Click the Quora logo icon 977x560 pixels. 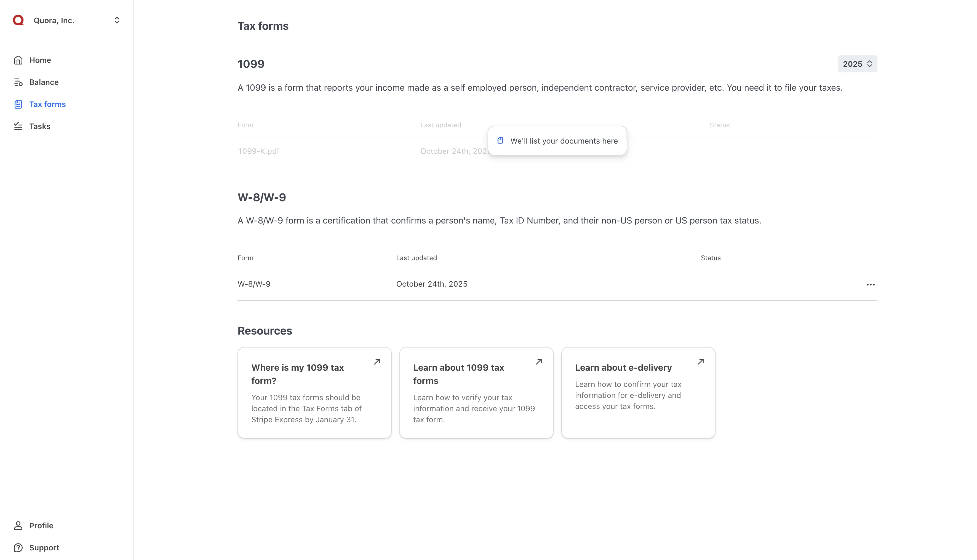coord(18,20)
